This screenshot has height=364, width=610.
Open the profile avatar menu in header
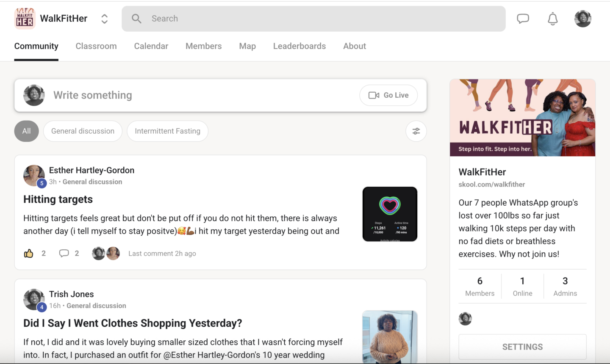pos(583,19)
